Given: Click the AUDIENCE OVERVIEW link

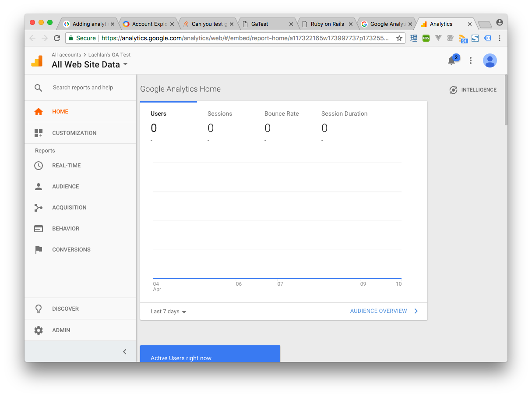Looking at the screenshot, I should point(378,311).
